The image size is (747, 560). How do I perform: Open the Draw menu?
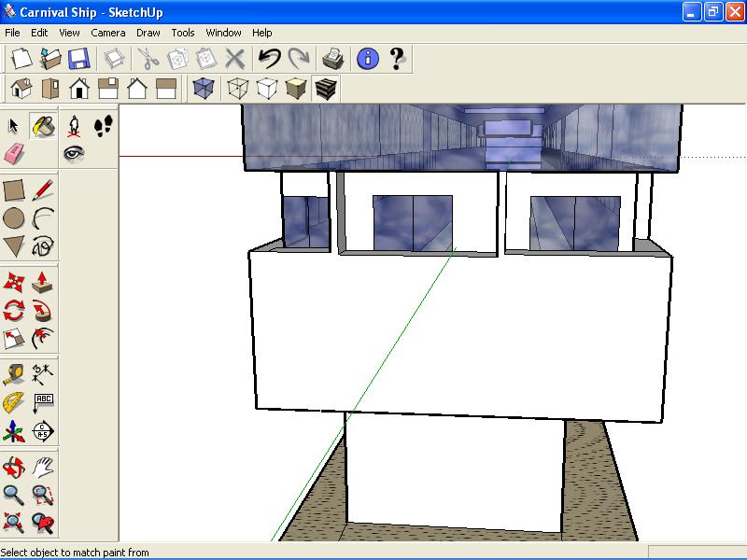click(148, 33)
